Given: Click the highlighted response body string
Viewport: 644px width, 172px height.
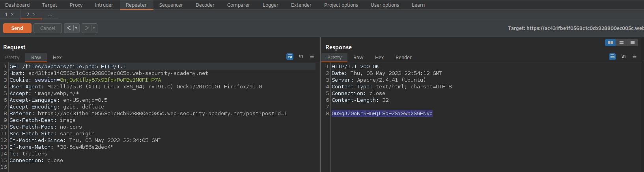Looking at the screenshot, I should click(382, 113).
